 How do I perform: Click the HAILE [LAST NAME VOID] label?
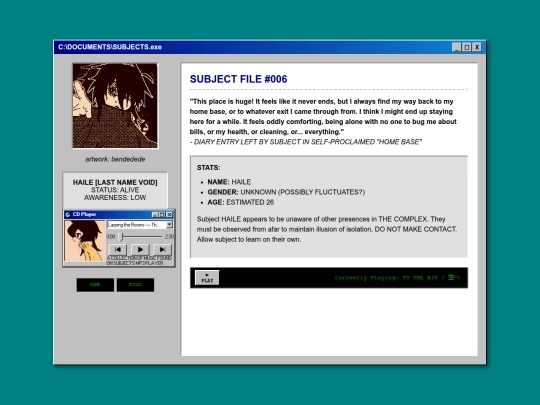coord(115,182)
